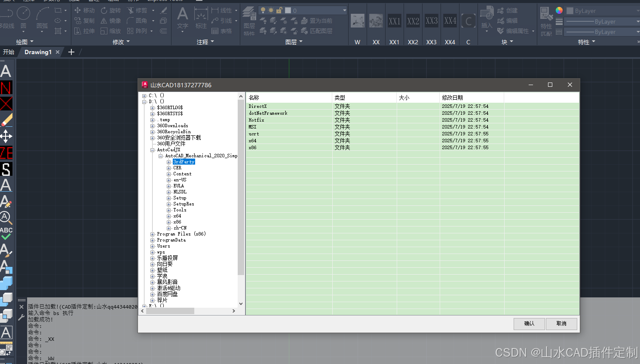Image resolution: width=640 pixels, height=364 pixels.
Task: Select the 百度网盘 folder in tree
Action: click(x=167, y=294)
